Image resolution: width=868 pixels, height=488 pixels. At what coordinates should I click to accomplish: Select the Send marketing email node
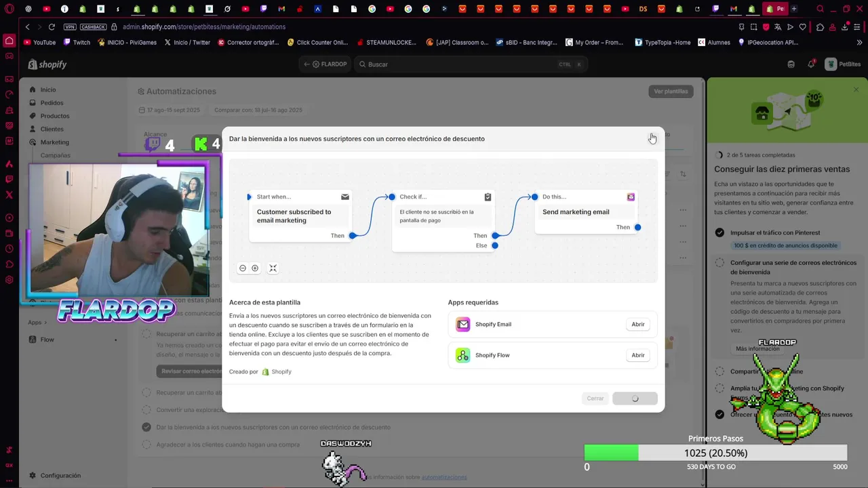[587, 212]
